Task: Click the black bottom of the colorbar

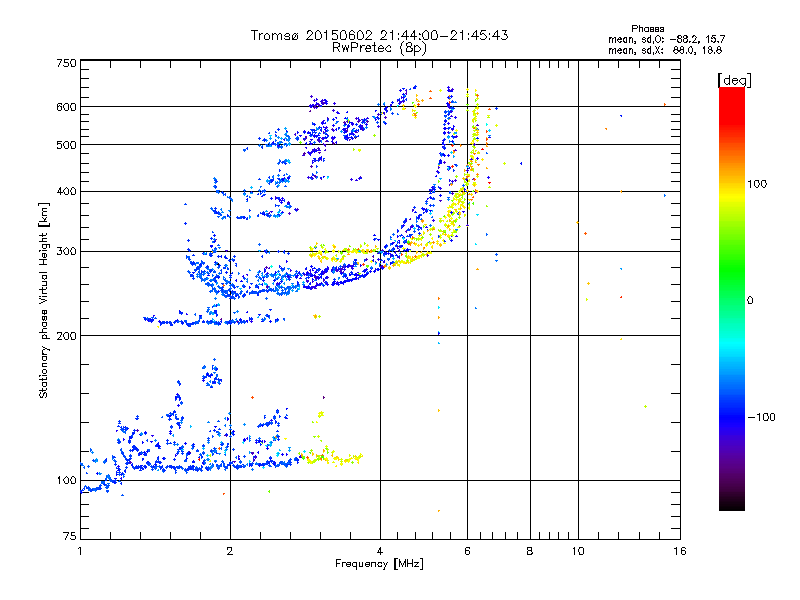Action: [x=732, y=503]
